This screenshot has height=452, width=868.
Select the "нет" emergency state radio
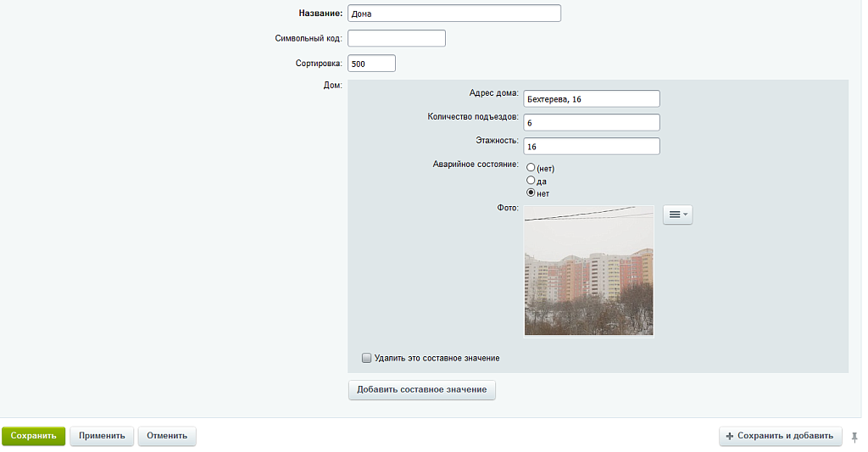pyautogui.click(x=531, y=193)
